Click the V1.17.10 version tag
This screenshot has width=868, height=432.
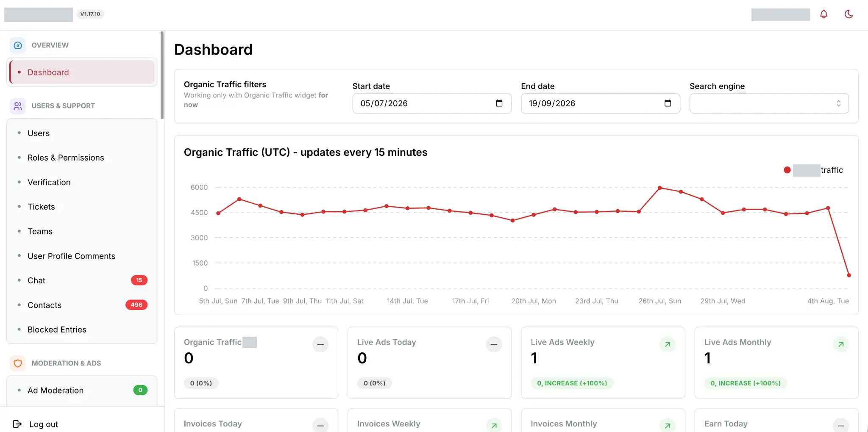tap(90, 14)
